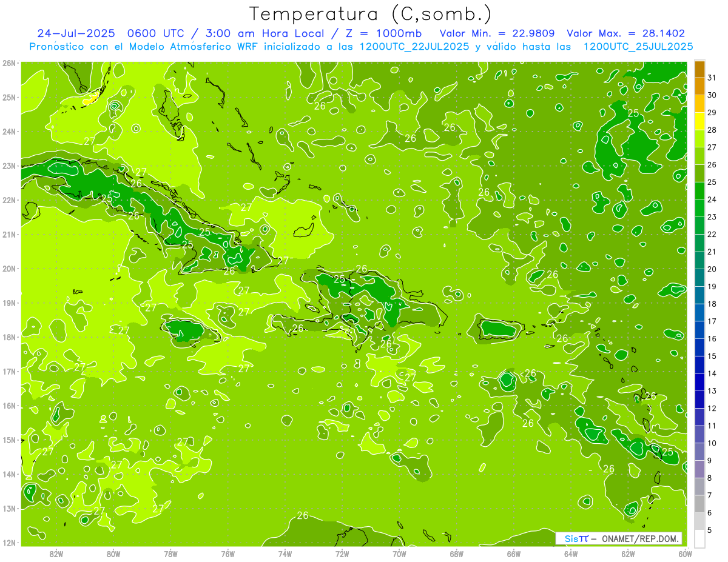Click the Z = 1000mb level text

click(x=383, y=33)
